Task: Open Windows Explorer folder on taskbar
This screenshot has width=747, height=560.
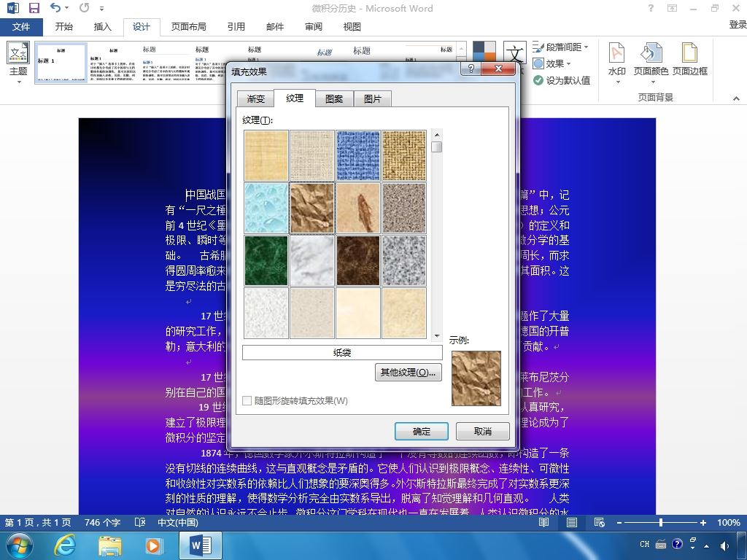Action: pyautogui.click(x=109, y=545)
